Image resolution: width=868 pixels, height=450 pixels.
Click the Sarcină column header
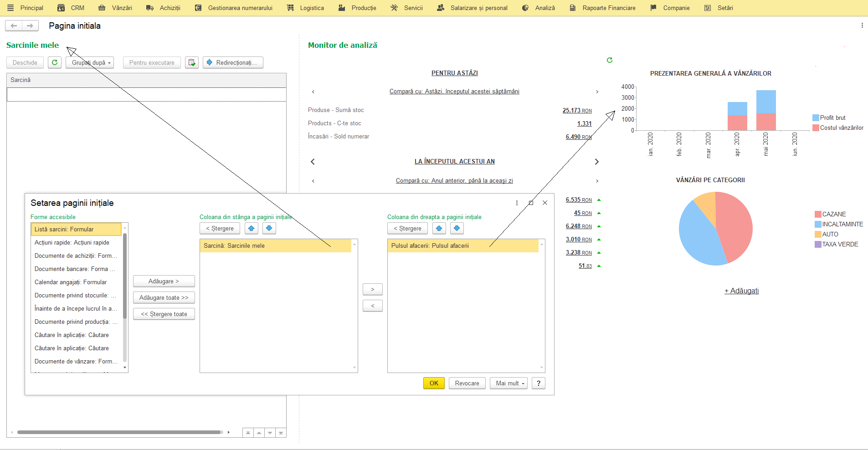pos(146,80)
